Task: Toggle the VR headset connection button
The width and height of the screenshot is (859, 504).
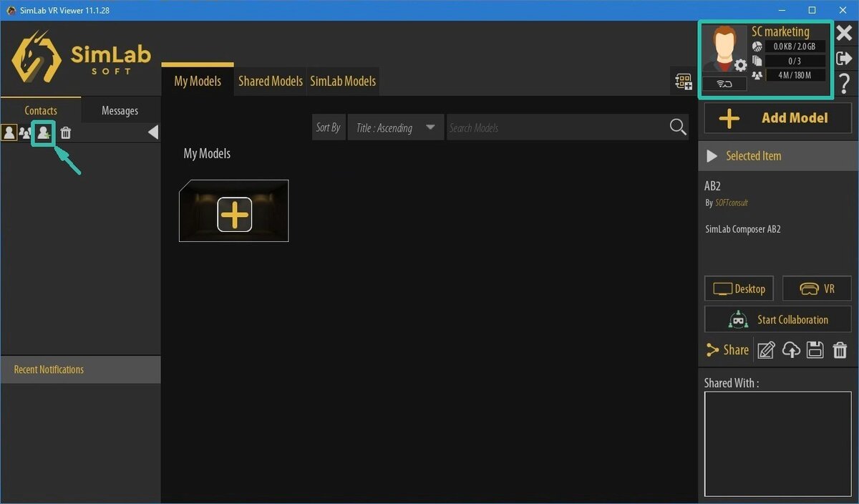Action: coord(724,84)
